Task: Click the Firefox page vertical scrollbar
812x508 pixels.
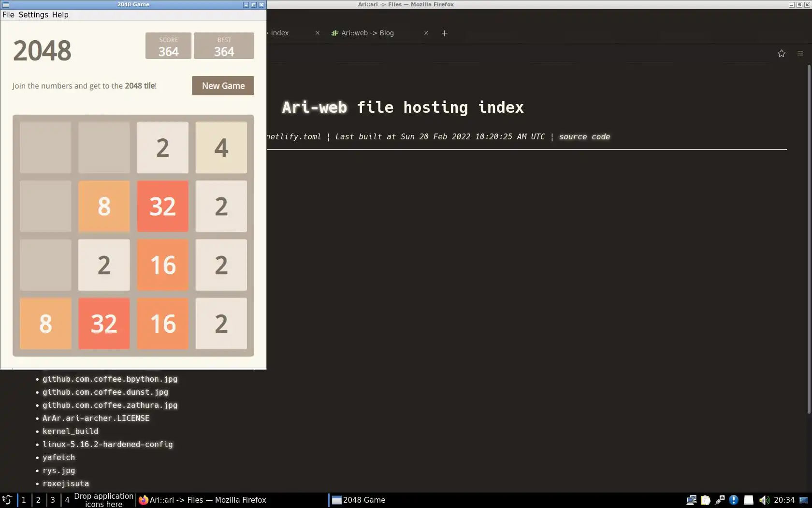Action: (809, 239)
